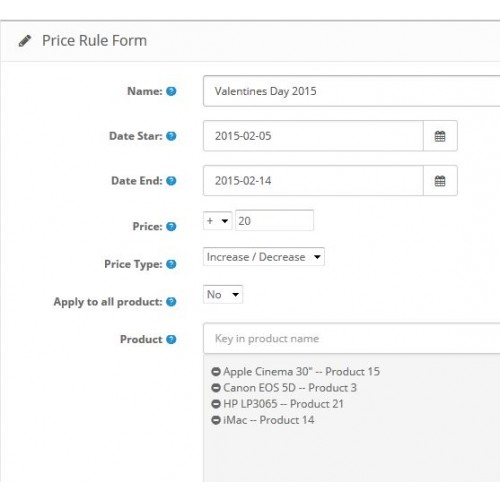Image resolution: width=500 pixels, height=500 pixels.
Task: Click the Date Star field showing 2015-02-05
Action: click(x=313, y=136)
